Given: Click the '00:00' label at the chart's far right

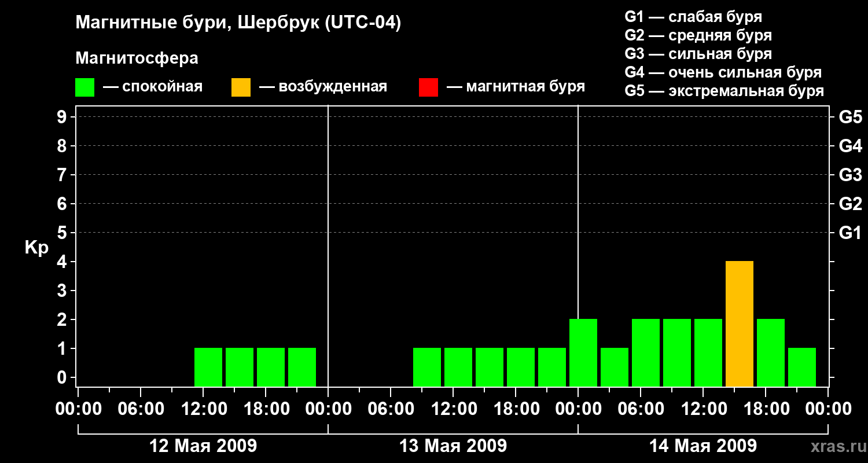Looking at the screenshot, I should tap(828, 409).
